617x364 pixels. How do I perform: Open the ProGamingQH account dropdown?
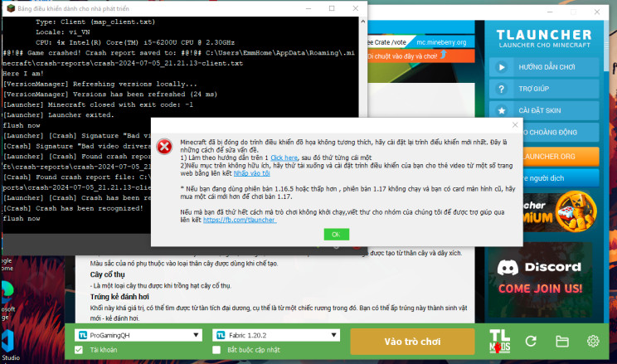coord(138,335)
